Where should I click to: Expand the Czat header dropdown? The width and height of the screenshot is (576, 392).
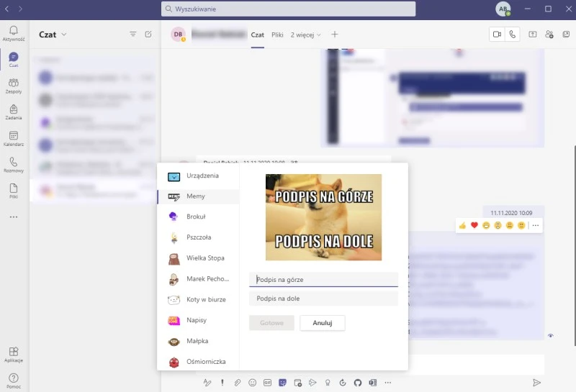pos(64,35)
